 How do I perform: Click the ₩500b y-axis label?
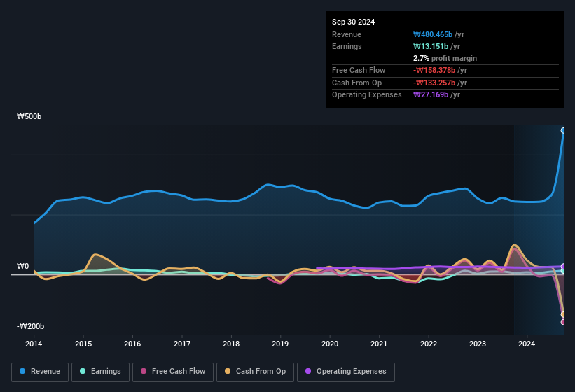pos(29,116)
